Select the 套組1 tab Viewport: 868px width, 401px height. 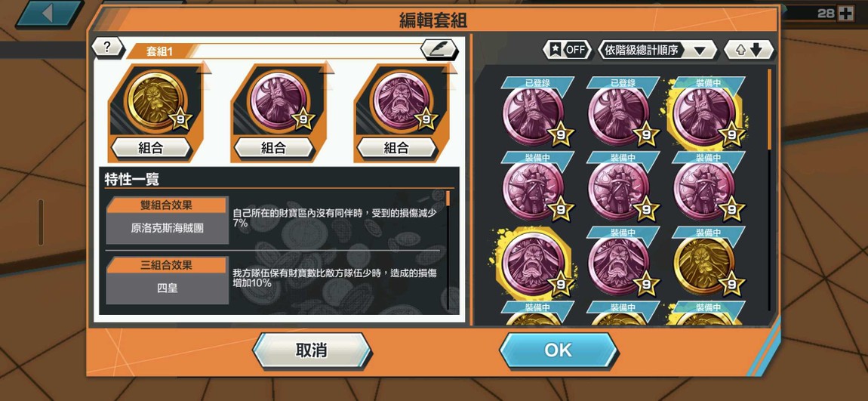(159, 51)
